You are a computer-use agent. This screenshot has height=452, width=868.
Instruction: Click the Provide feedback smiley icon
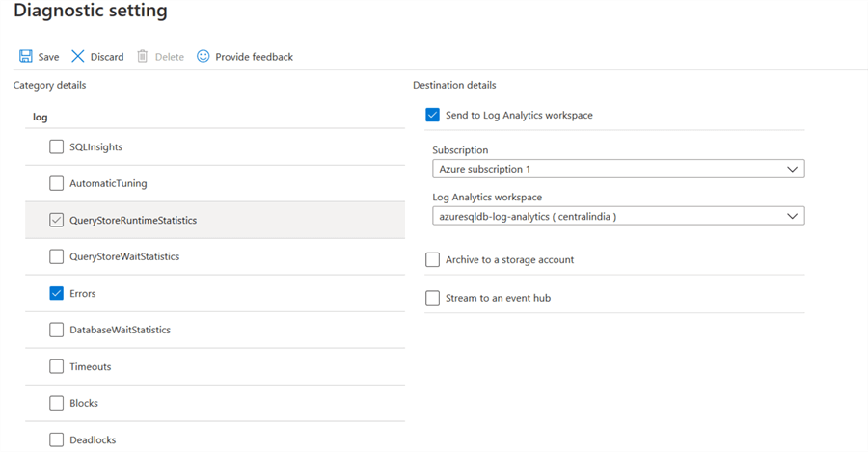(203, 57)
